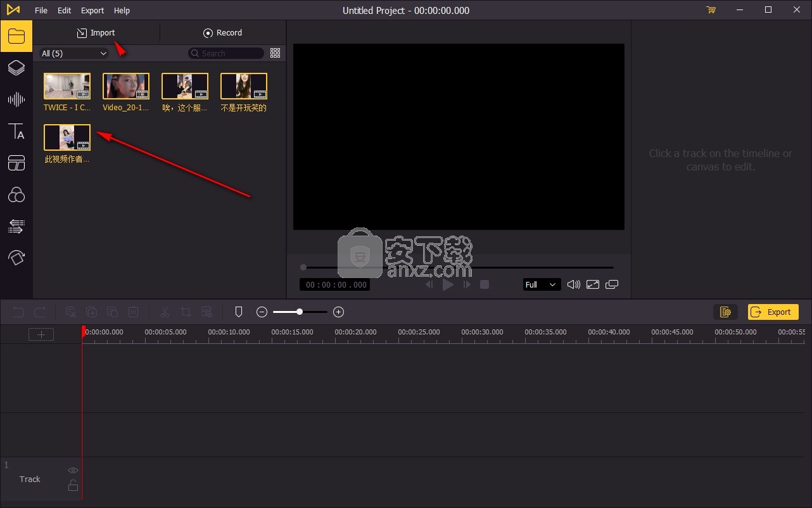Select the 唉，这个服... video thumbnail
The image size is (812, 508).
click(185, 86)
